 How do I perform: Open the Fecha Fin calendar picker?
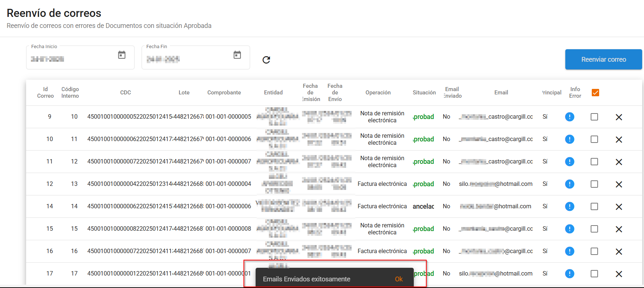[x=237, y=55]
